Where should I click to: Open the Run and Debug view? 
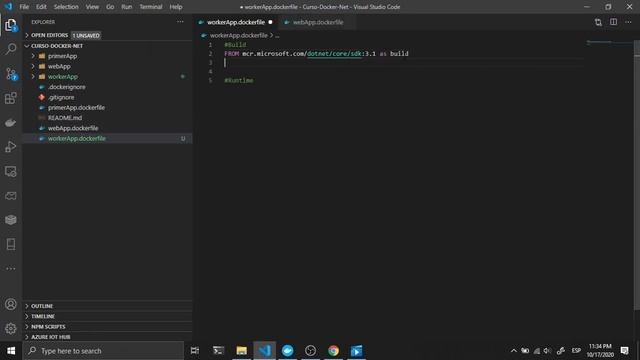[x=11, y=147]
